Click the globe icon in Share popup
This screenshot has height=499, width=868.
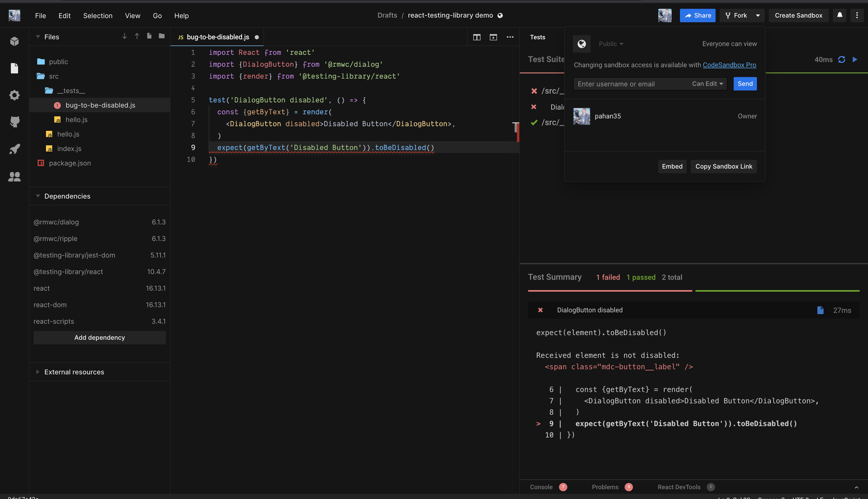tap(582, 44)
